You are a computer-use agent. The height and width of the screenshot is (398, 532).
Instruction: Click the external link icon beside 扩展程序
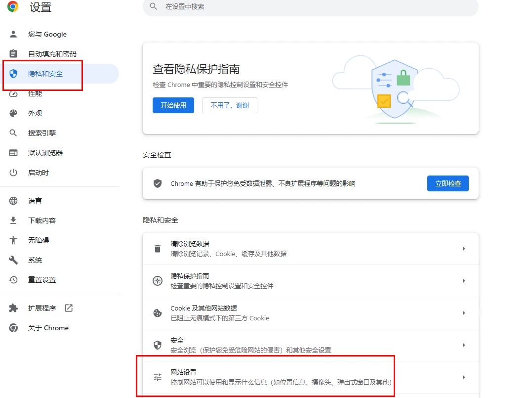pyautogui.click(x=69, y=308)
